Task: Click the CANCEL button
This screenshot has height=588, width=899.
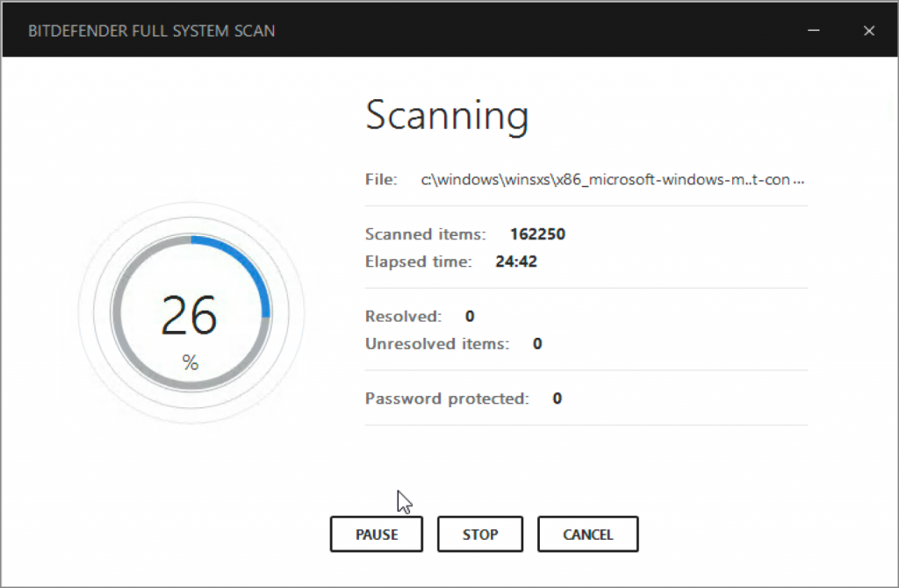Action: pos(587,534)
